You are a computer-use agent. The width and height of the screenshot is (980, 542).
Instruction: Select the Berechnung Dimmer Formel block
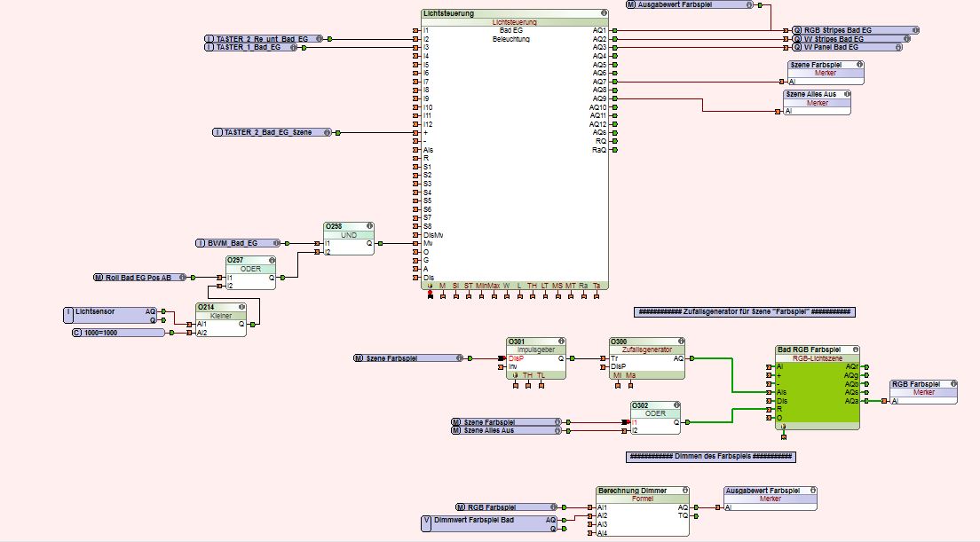(643, 512)
